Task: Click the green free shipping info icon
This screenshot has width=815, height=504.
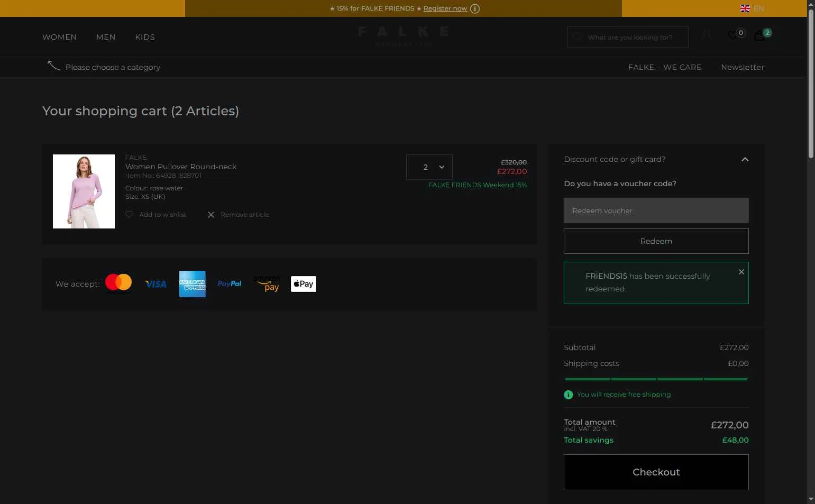Action: [569, 395]
